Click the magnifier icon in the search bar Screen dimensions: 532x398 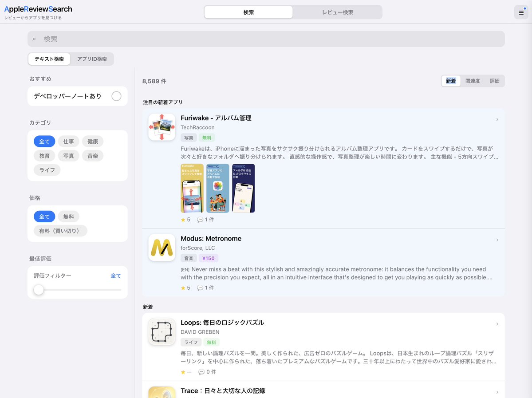[34, 39]
